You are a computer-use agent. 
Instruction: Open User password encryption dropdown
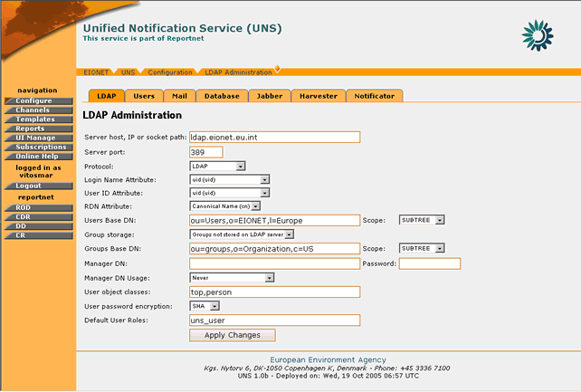pyautogui.click(x=205, y=306)
